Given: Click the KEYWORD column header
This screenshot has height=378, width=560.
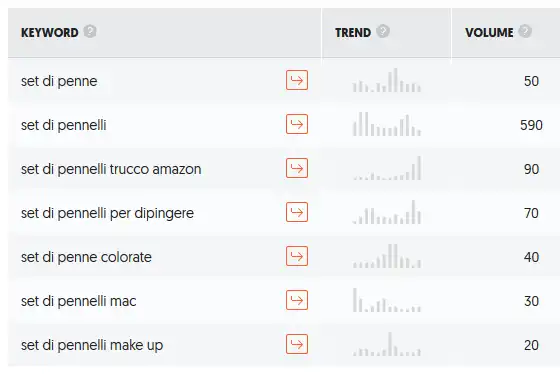Looking at the screenshot, I should tap(50, 33).
